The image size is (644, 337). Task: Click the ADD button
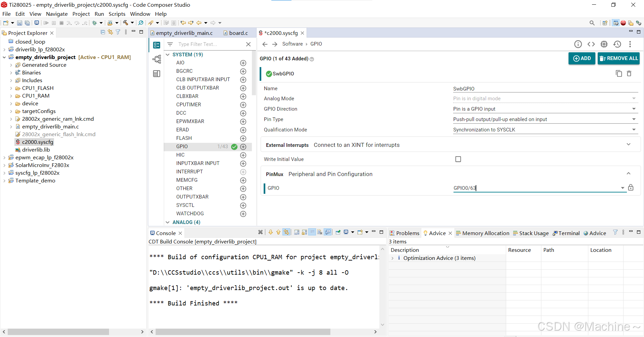[582, 58]
